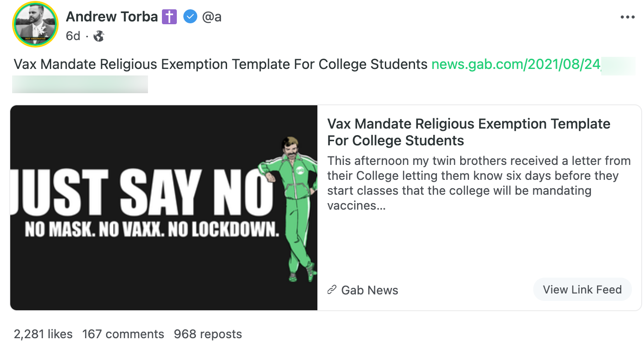The width and height of the screenshot is (644, 341).
Task: Click the chain link icon beside Gab News
Action: click(x=332, y=290)
